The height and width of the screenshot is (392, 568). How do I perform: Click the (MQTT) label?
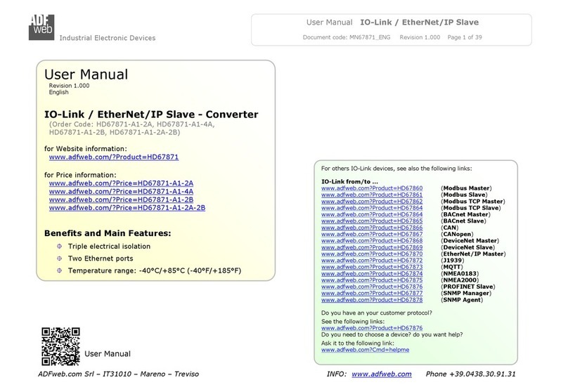point(452,267)
